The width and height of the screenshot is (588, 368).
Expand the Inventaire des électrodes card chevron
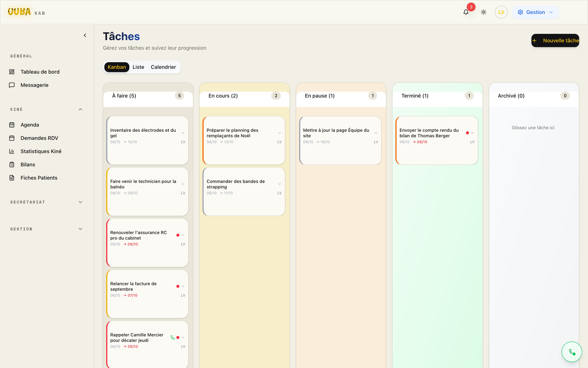click(x=183, y=133)
